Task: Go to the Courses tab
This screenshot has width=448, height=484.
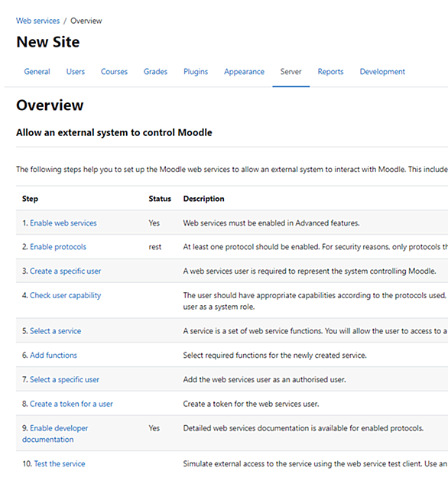Action: point(114,72)
